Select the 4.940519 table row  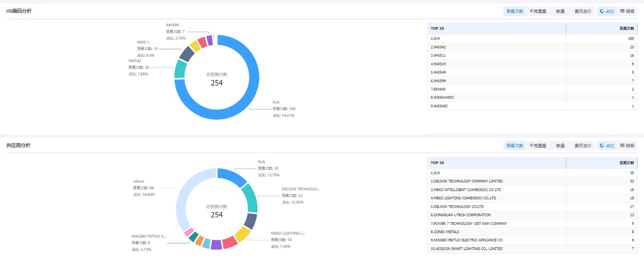[532, 64]
